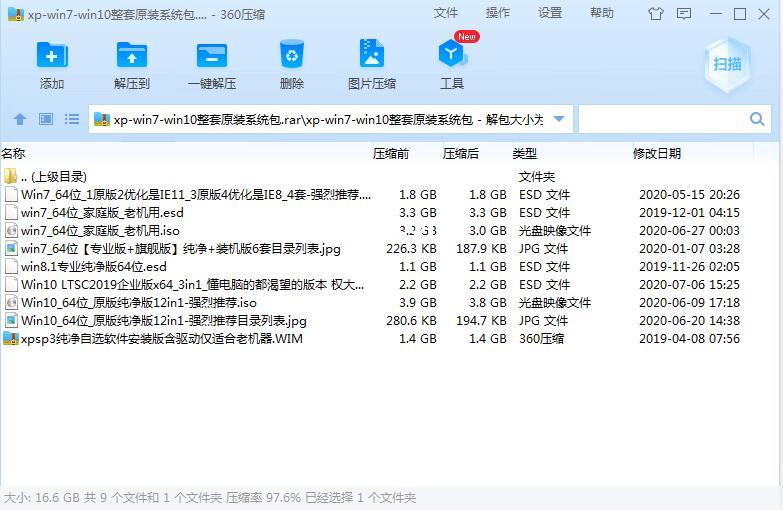Select win7_64位_家庭版_老机用.iso file name
783x510 pixels.
pos(100,230)
